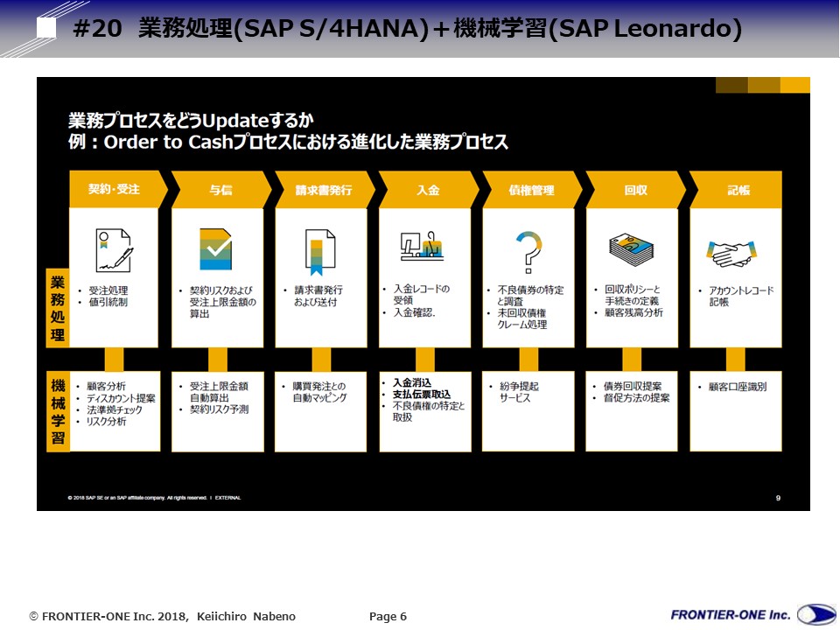Click the payment desk computer icon
The image size is (840, 630).
(x=422, y=246)
